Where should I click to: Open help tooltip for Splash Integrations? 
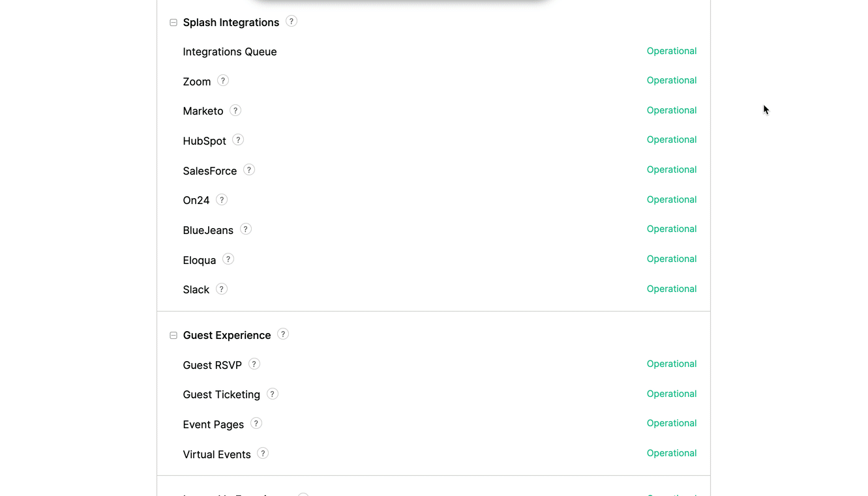click(292, 21)
